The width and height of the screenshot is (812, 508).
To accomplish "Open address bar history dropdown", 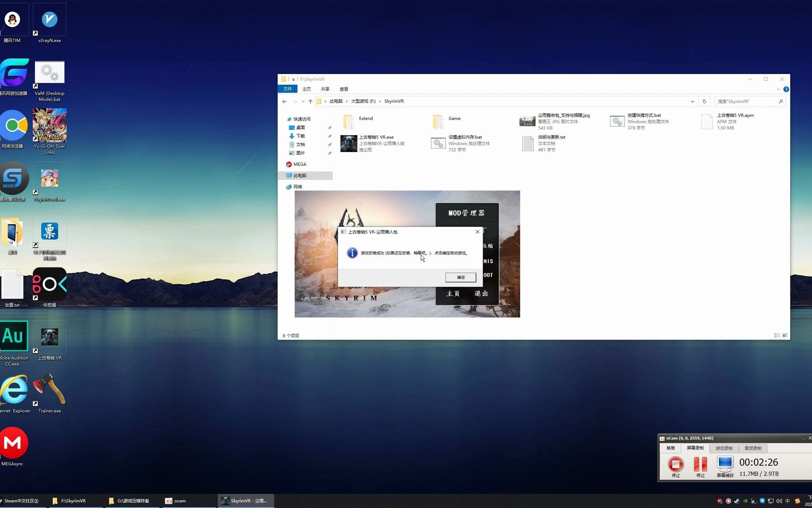I will [692, 102].
